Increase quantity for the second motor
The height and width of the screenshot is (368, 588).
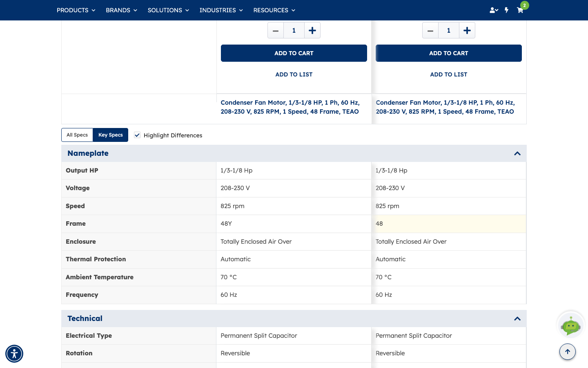tap(467, 30)
